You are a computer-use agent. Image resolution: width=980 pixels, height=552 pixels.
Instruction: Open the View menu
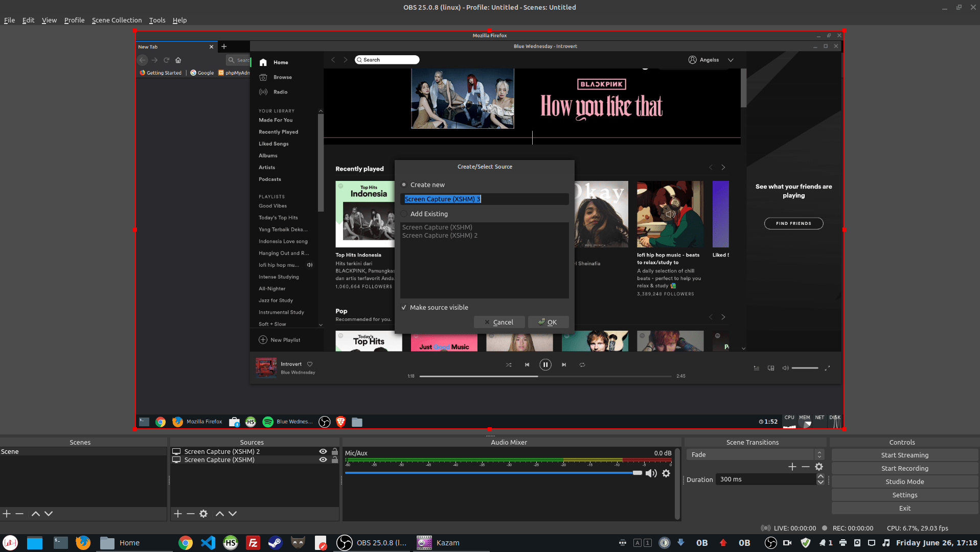49,20
